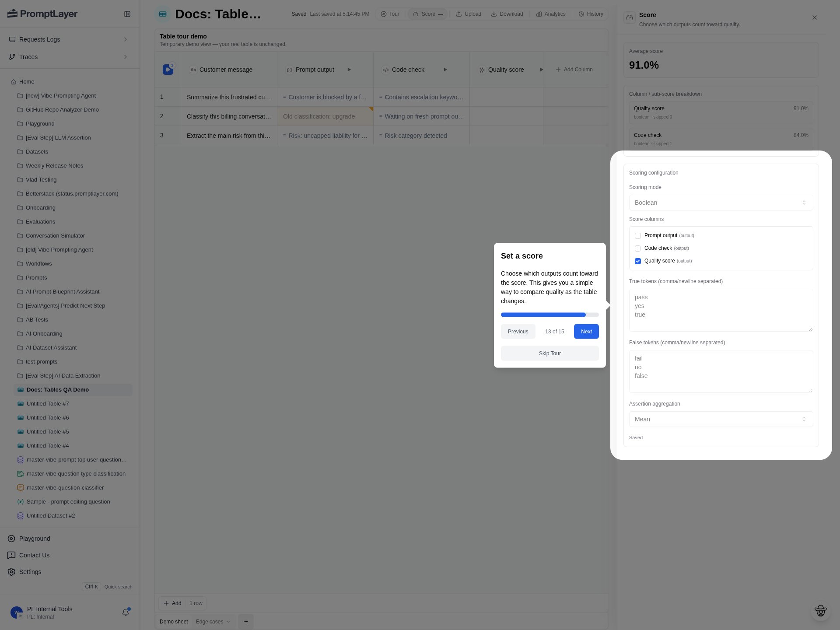
Task: Open Untitled Dataset #2
Action: click(50, 516)
